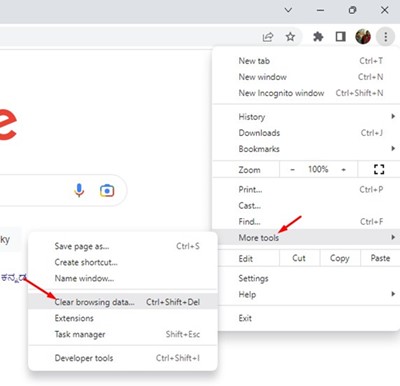Increase zoom with the plus button

point(343,170)
